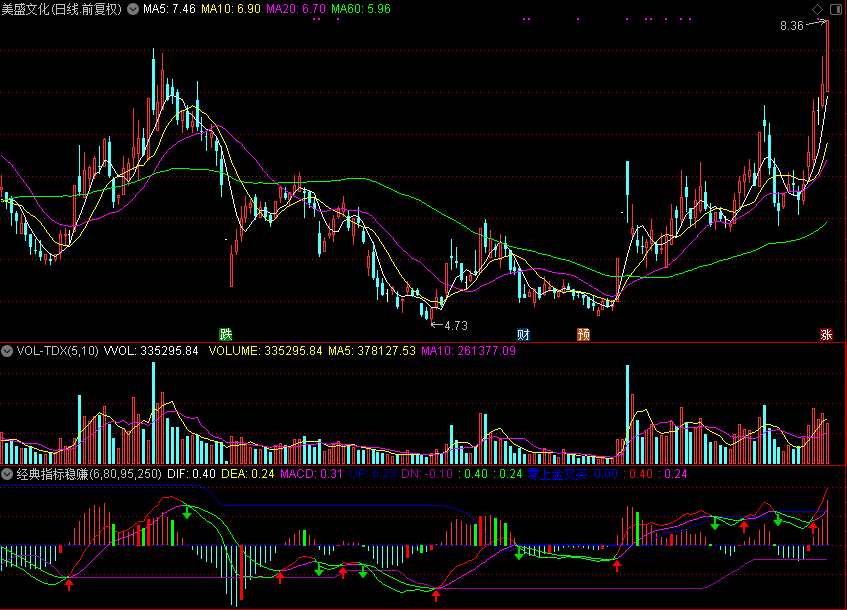Click the diamond icon at top right
Viewport: 847px width, 610px height.
coord(817,9)
